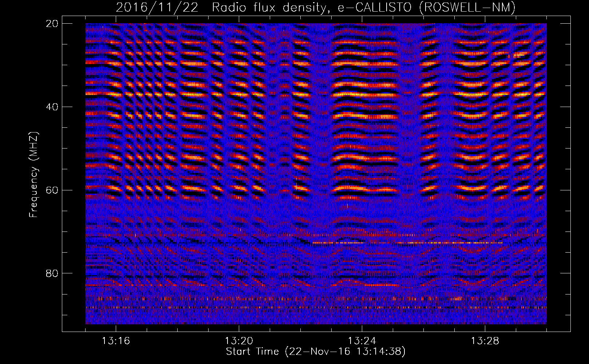Screen dimensions: 589x364
Task: Click the "Start Time (22-Nov-16 13:14:38)" label
Action: pos(316,352)
